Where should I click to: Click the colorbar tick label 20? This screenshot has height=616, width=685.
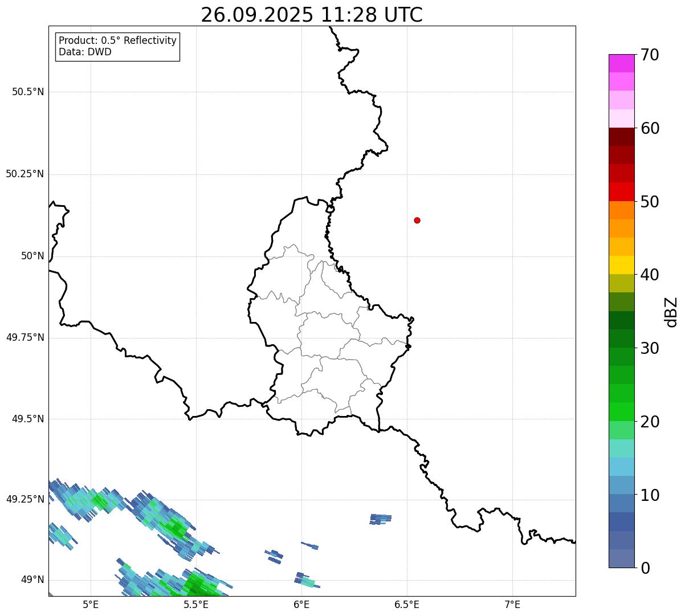point(650,422)
